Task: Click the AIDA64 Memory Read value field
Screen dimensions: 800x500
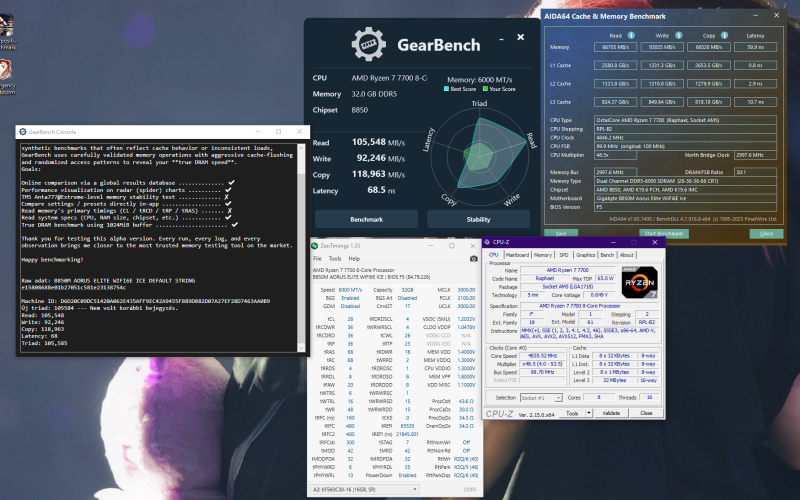Action: point(615,47)
